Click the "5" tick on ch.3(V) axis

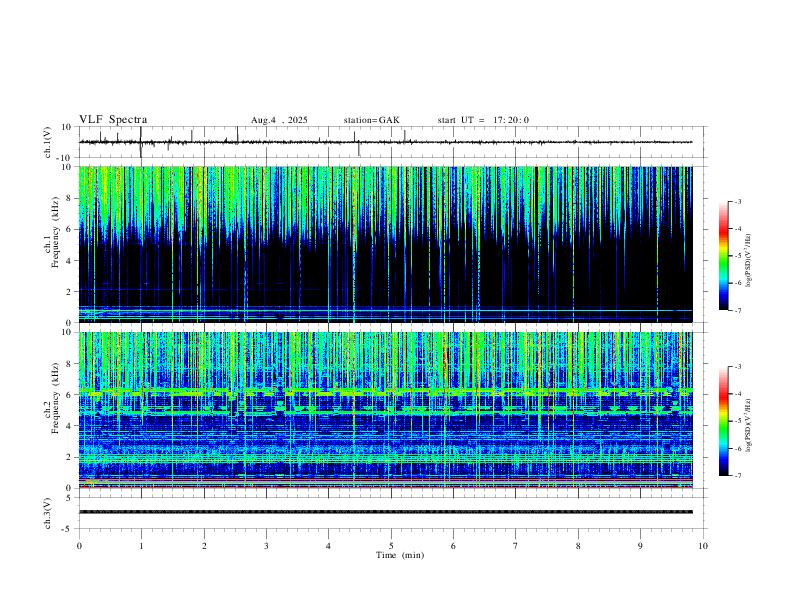coord(70,498)
